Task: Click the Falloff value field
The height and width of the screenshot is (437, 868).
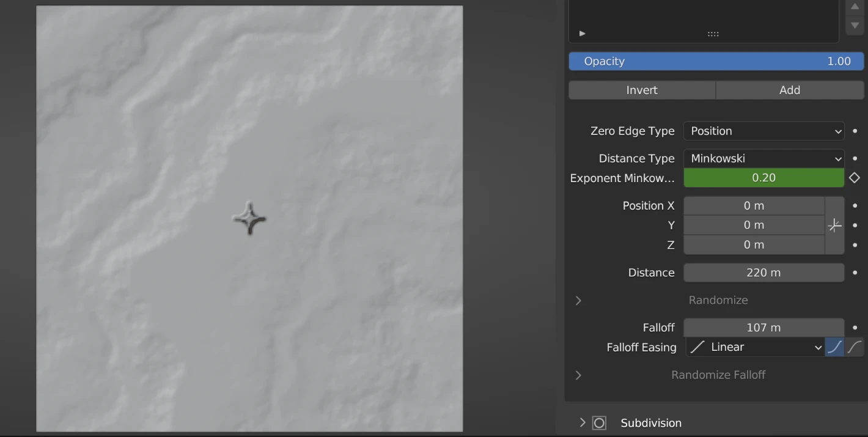Action: click(763, 328)
